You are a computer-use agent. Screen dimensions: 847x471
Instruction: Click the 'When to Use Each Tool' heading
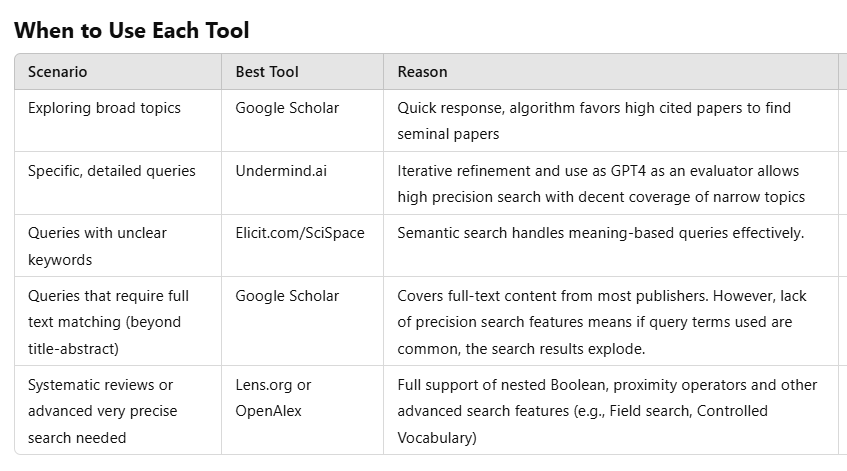point(131,30)
